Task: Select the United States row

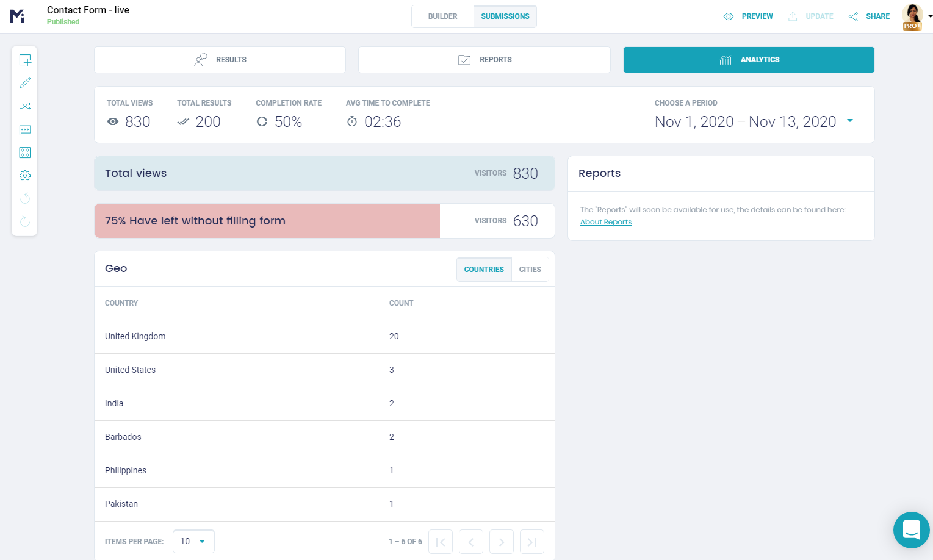Action: point(325,370)
